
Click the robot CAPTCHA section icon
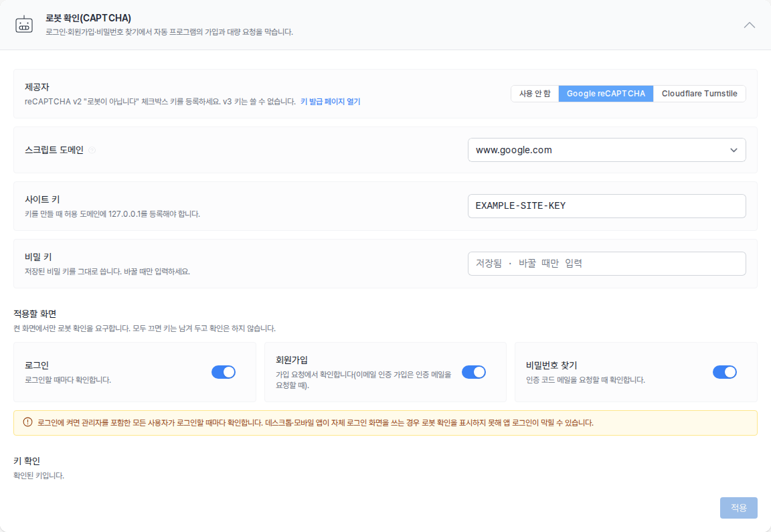(24, 24)
